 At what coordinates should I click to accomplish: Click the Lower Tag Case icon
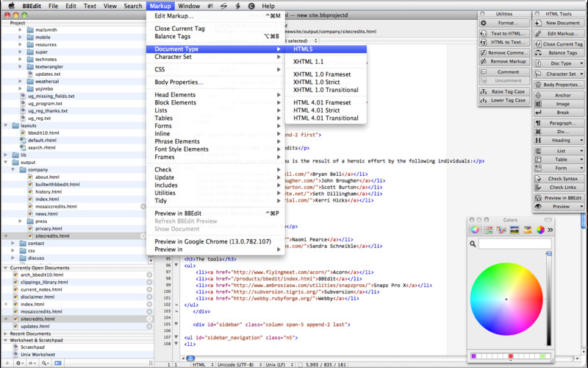pyautogui.click(x=484, y=100)
